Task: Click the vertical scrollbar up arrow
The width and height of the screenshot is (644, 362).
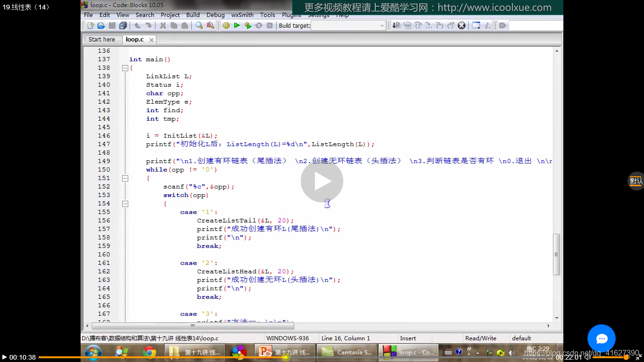Action: [557, 51]
